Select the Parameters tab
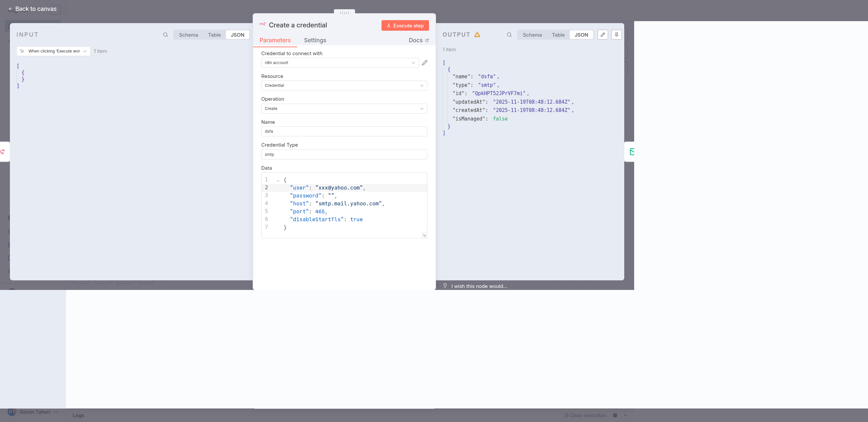 275,40
